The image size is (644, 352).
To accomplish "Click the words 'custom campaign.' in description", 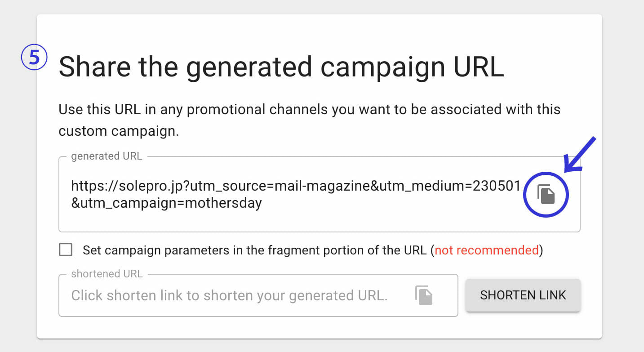I will 119,132.
